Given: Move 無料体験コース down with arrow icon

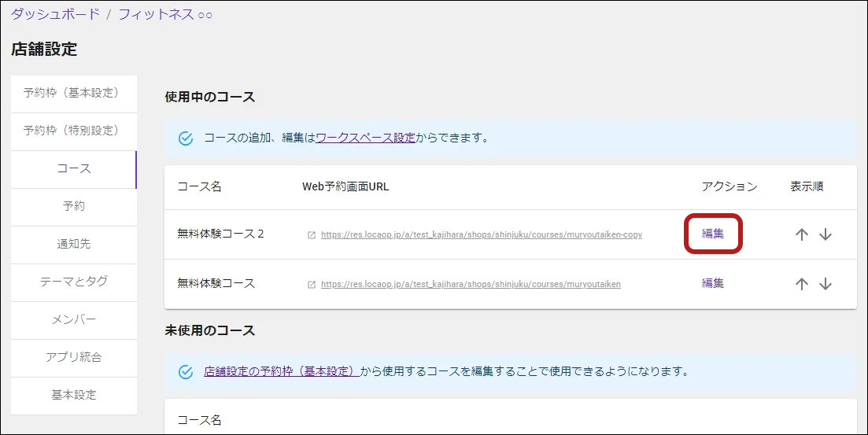Looking at the screenshot, I should click(826, 284).
